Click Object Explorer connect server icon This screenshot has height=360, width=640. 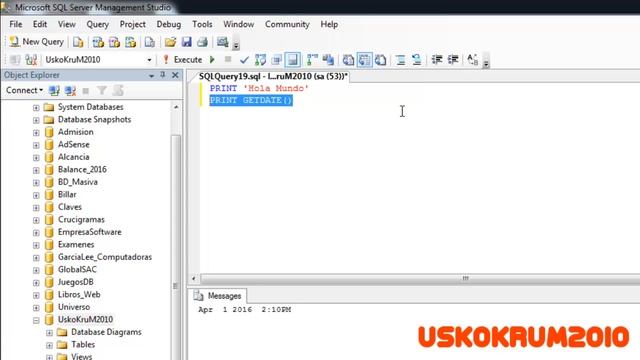54,91
